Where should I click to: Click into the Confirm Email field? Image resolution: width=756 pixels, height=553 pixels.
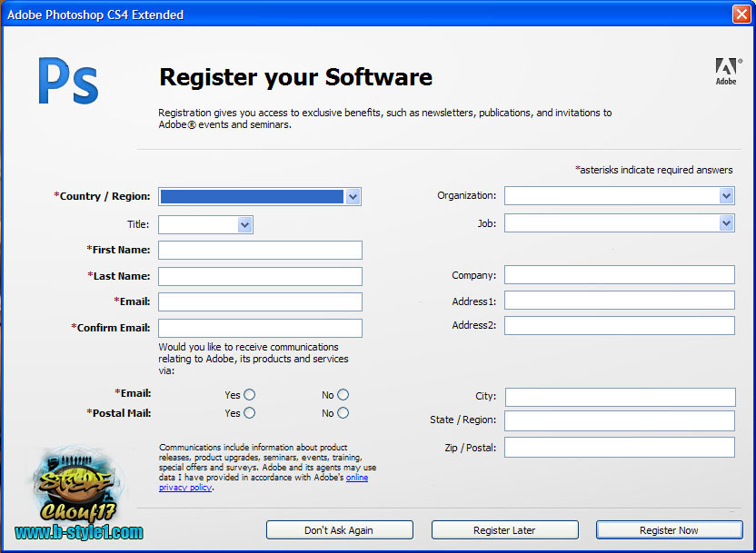(261, 328)
